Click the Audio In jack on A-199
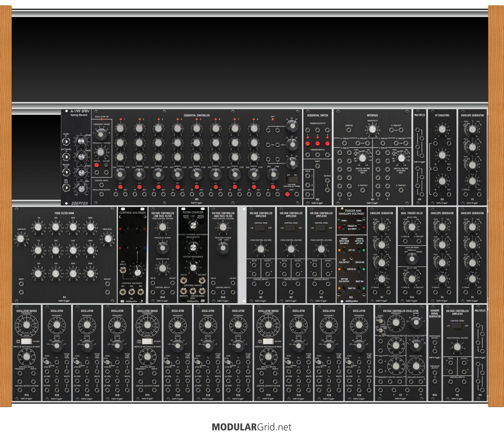This screenshot has width=504, height=435. coord(66,141)
